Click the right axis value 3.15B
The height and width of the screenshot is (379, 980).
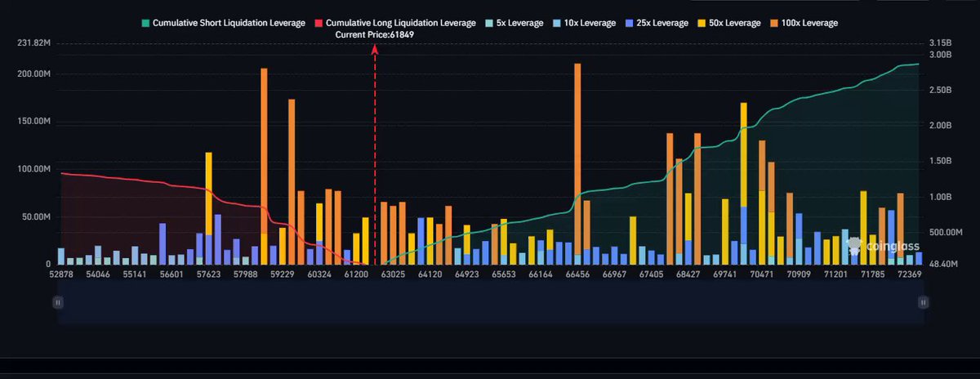(x=941, y=42)
